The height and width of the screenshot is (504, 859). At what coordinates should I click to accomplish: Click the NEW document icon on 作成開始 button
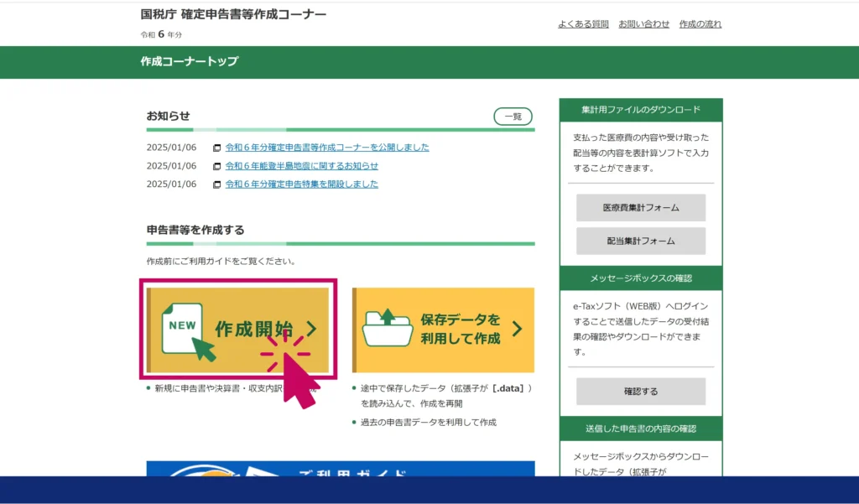click(184, 326)
